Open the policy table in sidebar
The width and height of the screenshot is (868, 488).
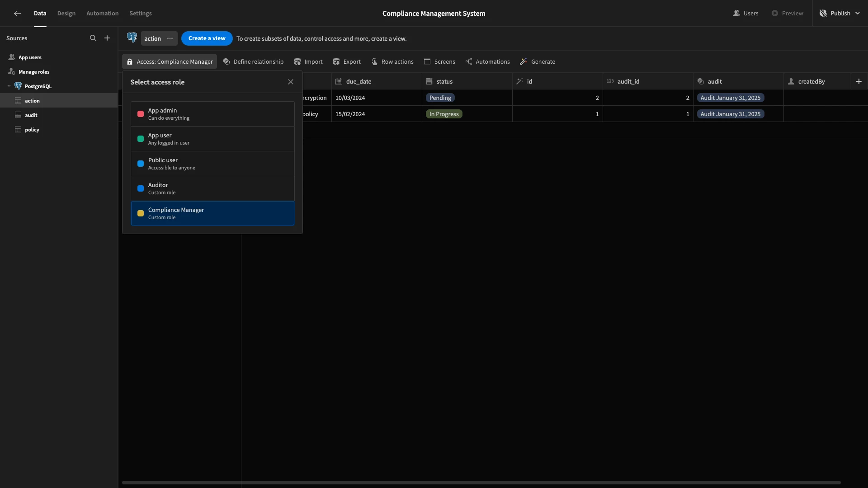pyautogui.click(x=59, y=130)
